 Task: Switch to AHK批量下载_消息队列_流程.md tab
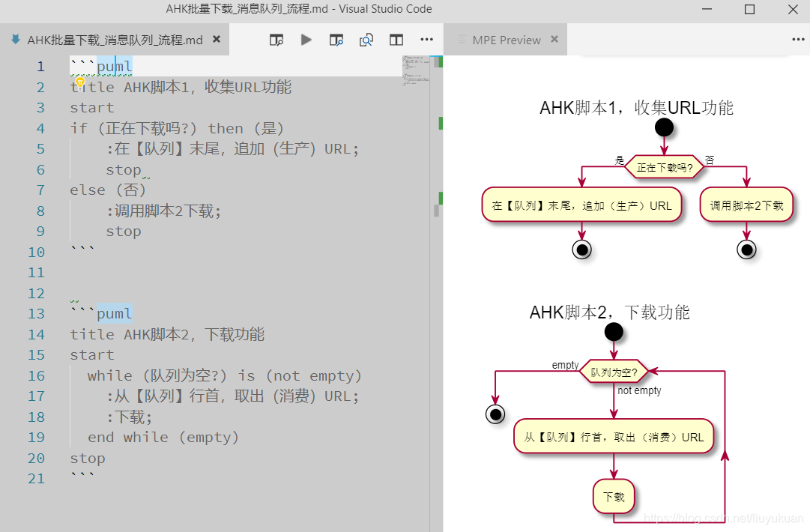pyautogui.click(x=115, y=40)
